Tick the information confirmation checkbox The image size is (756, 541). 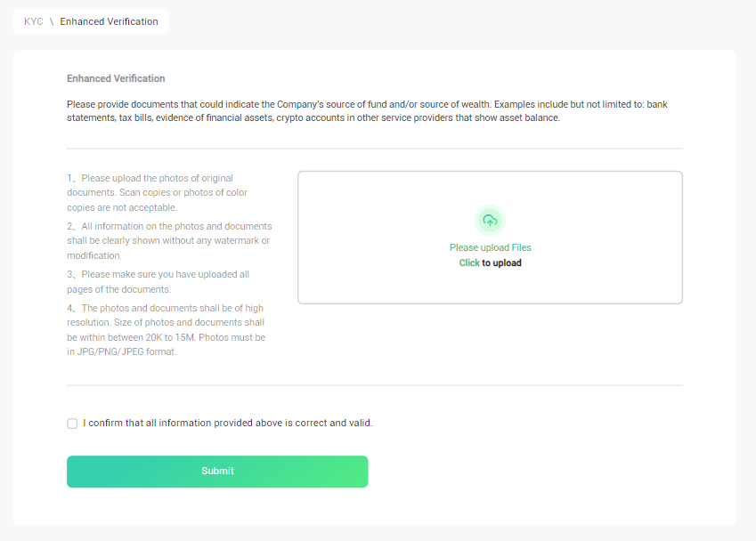click(72, 424)
